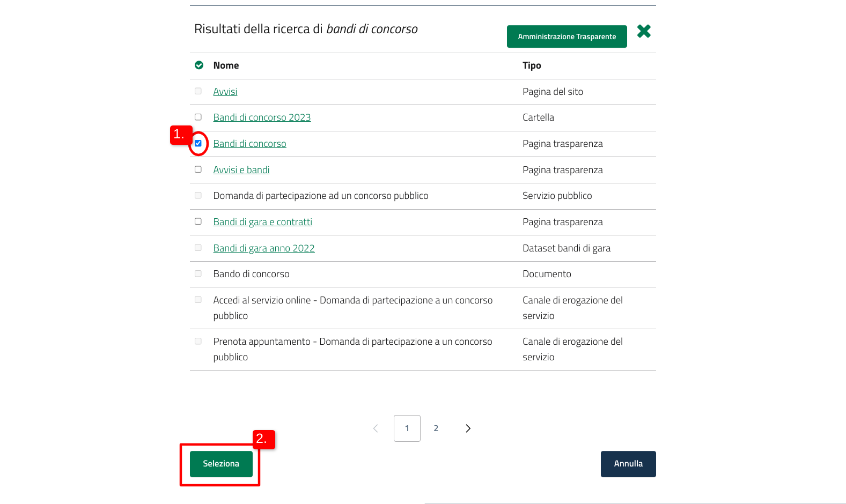The width and height of the screenshot is (846, 504).
Task: Open the Avvisi link
Action: 225,92
